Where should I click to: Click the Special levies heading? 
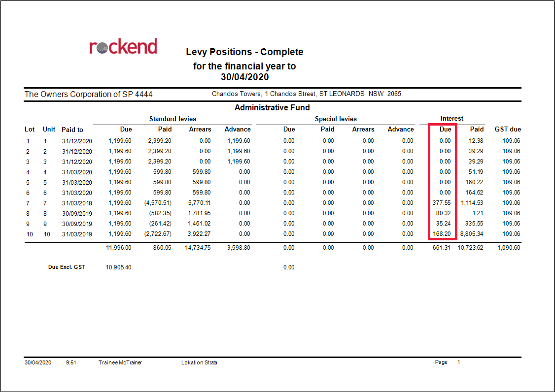(336, 119)
